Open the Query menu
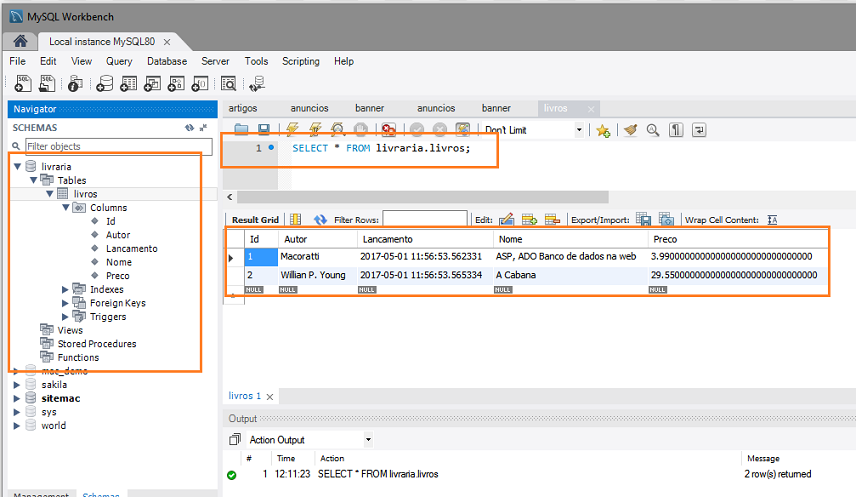The height and width of the screenshot is (497, 856). (x=119, y=61)
